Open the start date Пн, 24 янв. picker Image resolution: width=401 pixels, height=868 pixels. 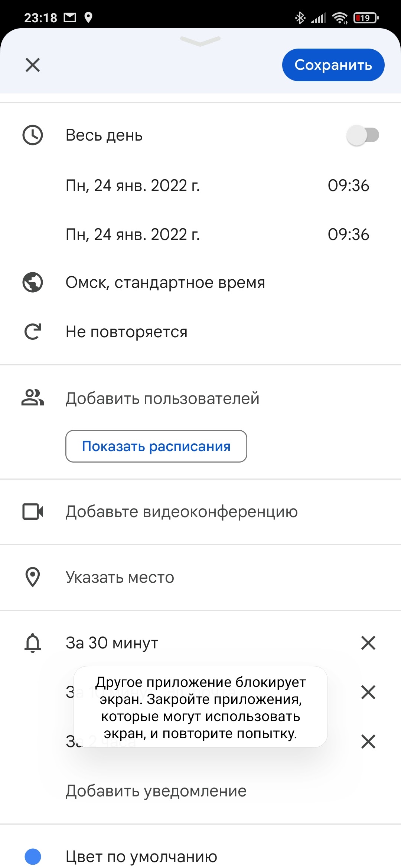[x=133, y=185]
